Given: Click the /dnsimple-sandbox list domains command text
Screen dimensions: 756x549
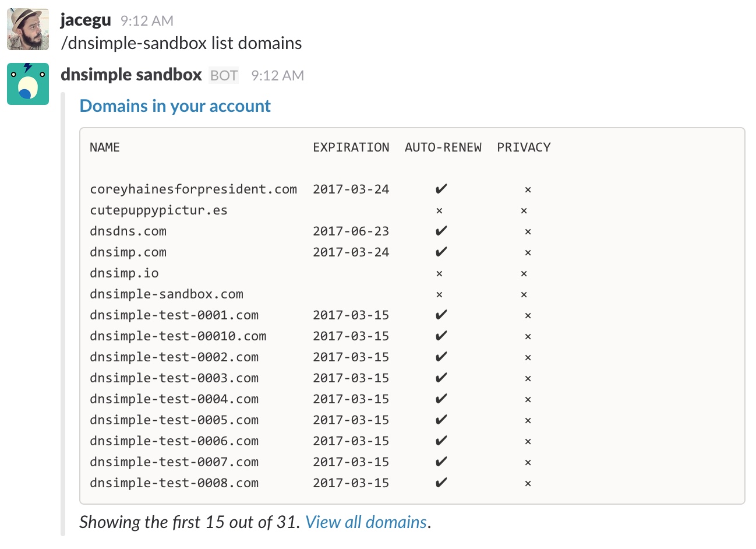Looking at the screenshot, I should [x=181, y=43].
